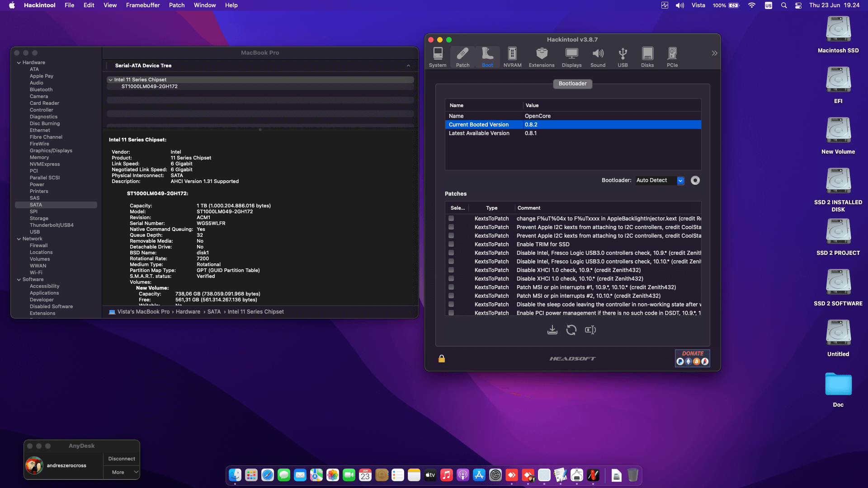Select Thunderbolt/USB4 in the sidebar

52,225
